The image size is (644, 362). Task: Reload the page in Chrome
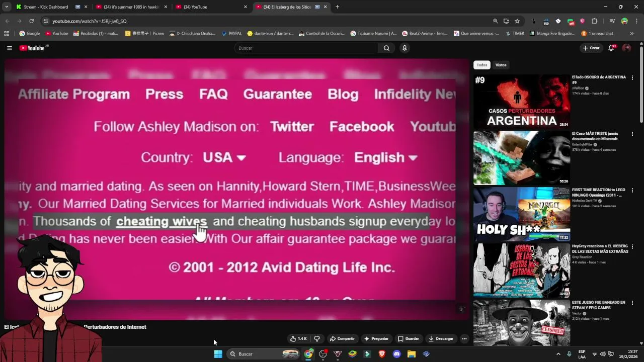point(31,21)
